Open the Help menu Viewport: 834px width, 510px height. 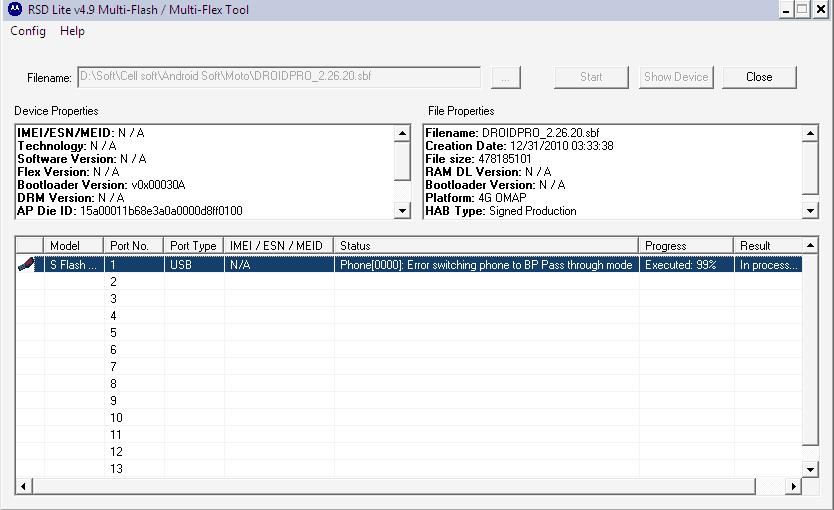click(x=72, y=31)
